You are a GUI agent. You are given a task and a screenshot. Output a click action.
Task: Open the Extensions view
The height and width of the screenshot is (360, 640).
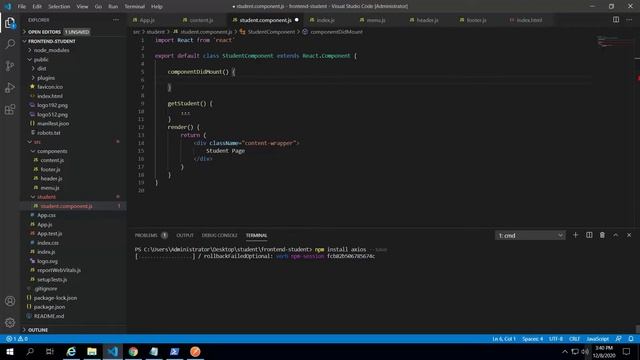pos(10,109)
